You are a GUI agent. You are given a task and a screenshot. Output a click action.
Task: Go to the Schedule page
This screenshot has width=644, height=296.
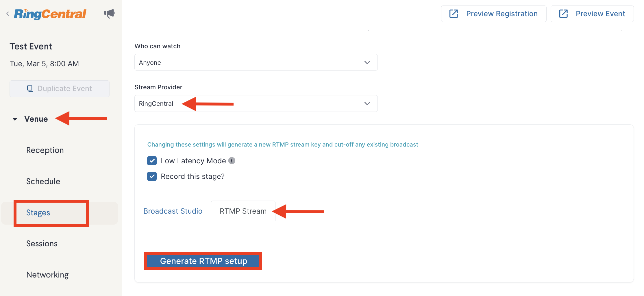[43, 181]
